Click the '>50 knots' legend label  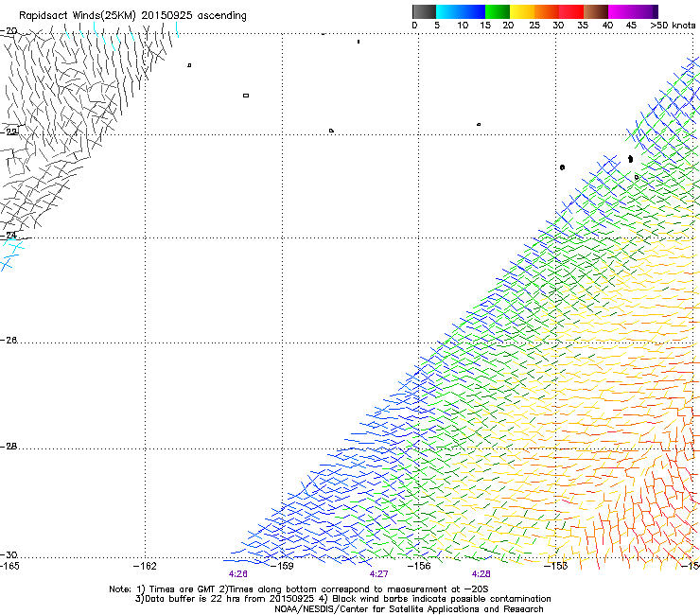click(673, 26)
